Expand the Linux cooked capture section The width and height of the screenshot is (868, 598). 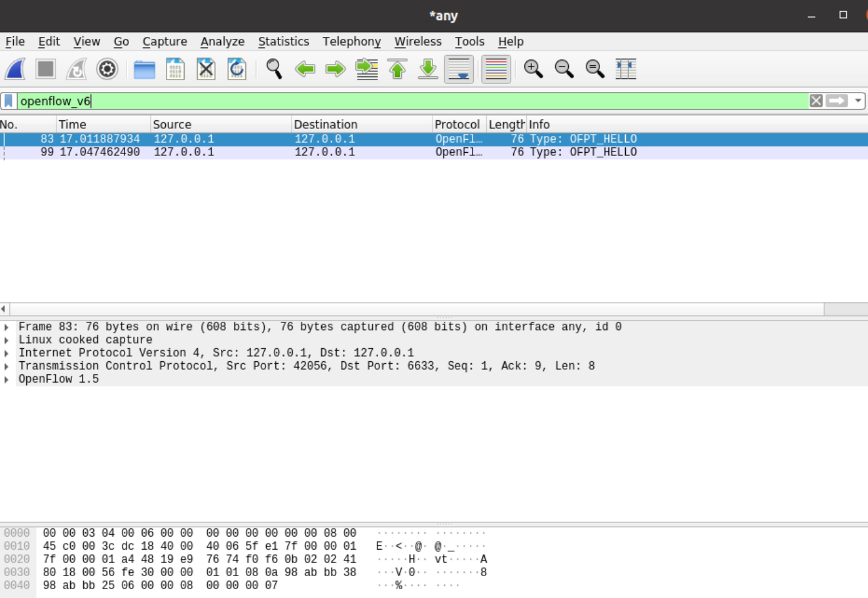[x=6, y=340]
